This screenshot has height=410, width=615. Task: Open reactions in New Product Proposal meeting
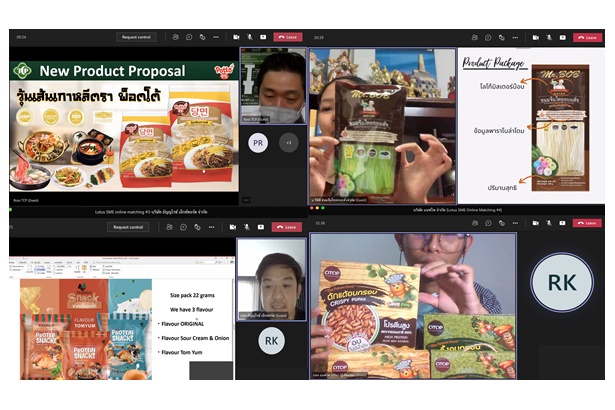202,37
